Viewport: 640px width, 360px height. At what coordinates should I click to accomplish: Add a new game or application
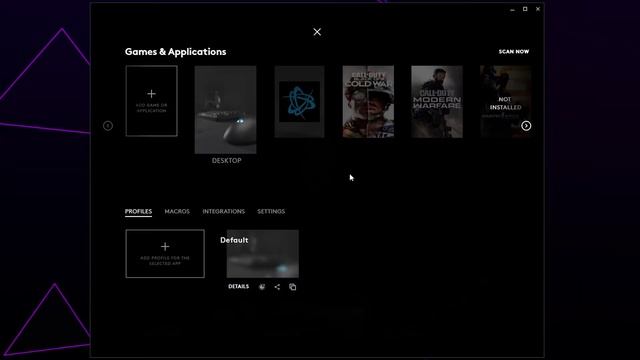[151, 101]
